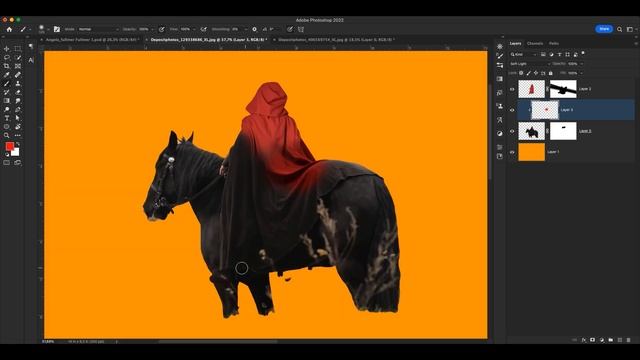Switch to the Layers tab
This screenshot has height=360, width=640.
pos(515,43)
